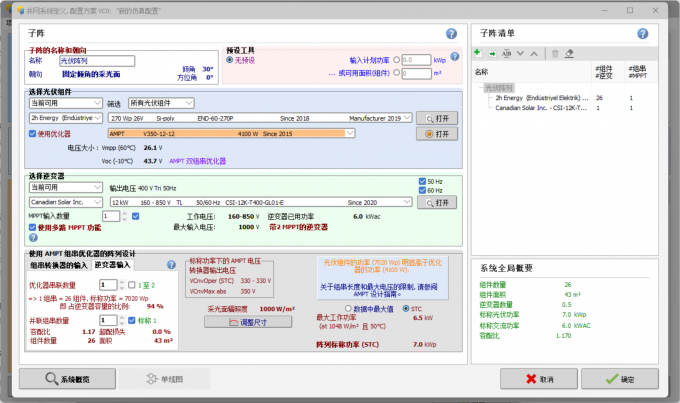Select the 数据中最大值 radio button

348,308
